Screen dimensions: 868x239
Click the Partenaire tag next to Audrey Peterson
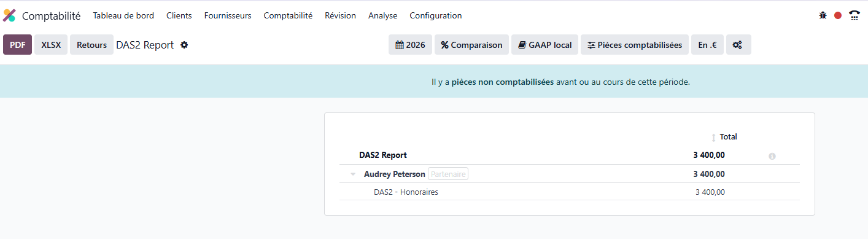448,174
